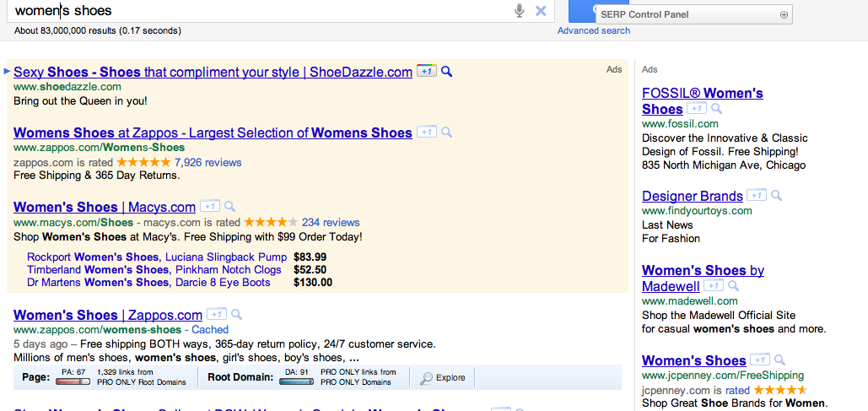Open FOSSIL Women's Shoes sidebar ad
Viewport: 868px width, 411px height.
pyautogui.click(x=703, y=100)
